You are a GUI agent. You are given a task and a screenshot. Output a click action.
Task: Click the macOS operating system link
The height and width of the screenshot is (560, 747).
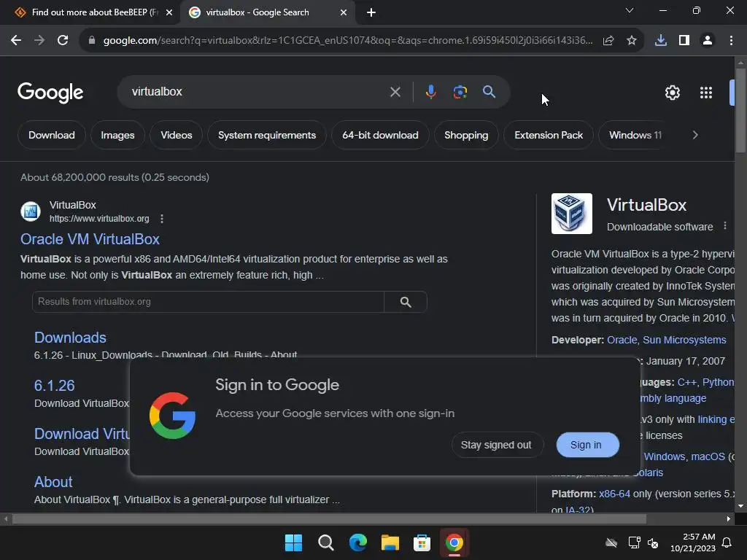click(708, 456)
